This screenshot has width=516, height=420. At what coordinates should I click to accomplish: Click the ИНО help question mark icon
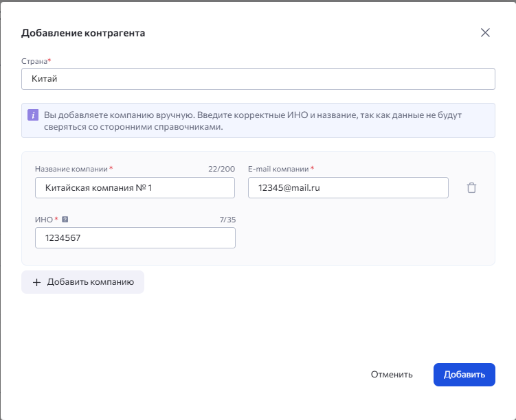[x=65, y=220]
